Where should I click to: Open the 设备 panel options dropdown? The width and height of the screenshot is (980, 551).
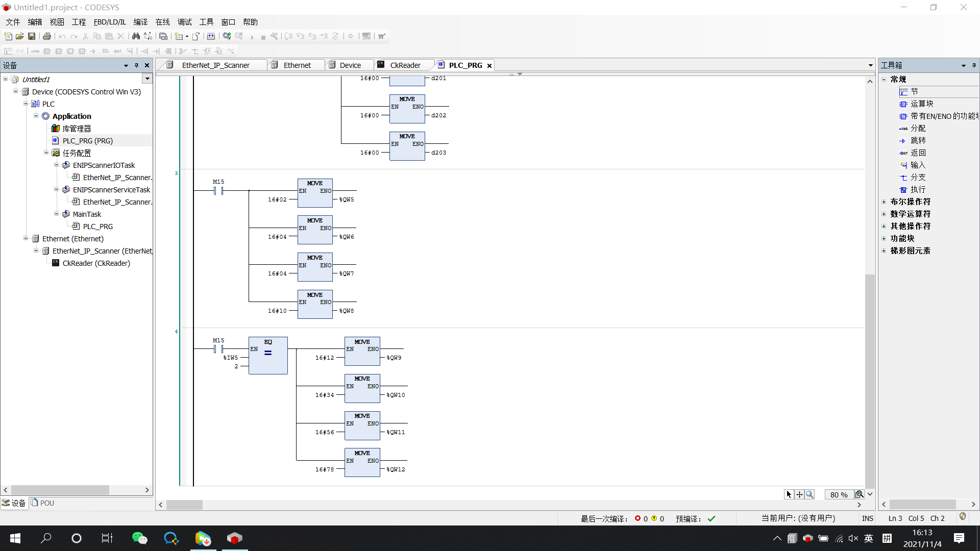(x=126, y=65)
